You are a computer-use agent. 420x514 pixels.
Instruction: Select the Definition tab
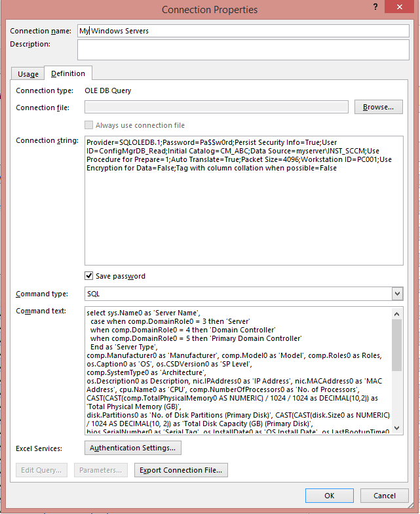pyautogui.click(x=67, y=74)
